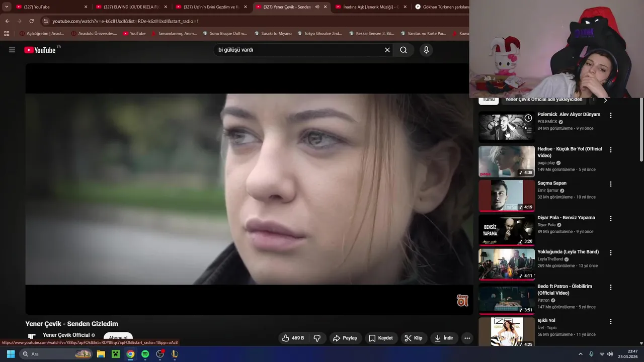Go back with the browser back arrow
The image size is (644, 362).
[x=7, y=21]
